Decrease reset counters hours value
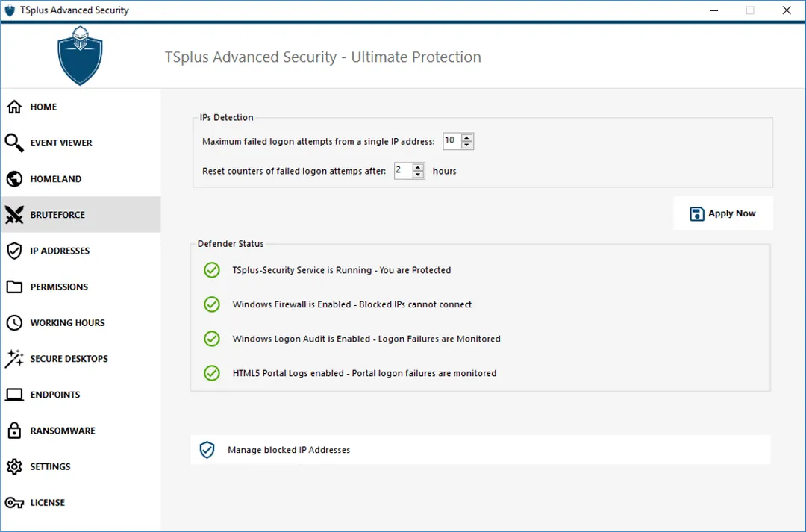Screen dimensions: 806x532 pyautogui.click(x=418, y=175)
